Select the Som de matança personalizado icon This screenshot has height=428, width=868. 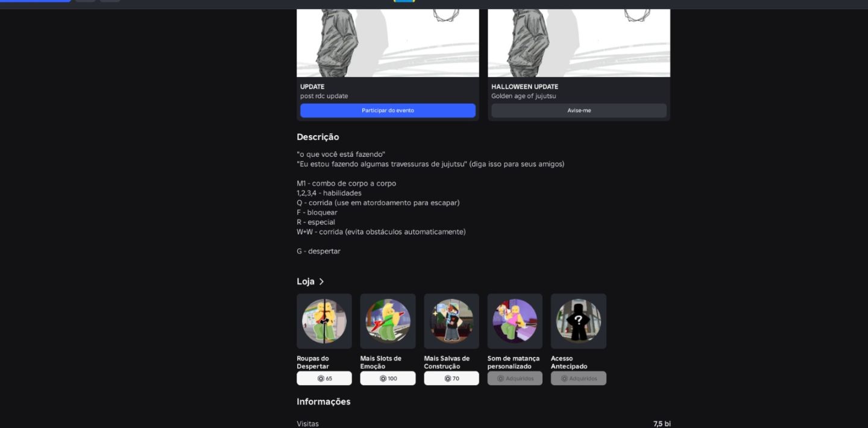pyautogui.click(x=515, y=321)
